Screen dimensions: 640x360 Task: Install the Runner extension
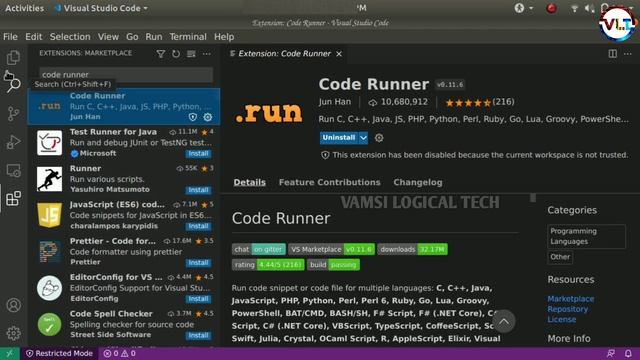pyautogui.click(x=198, y=190)
